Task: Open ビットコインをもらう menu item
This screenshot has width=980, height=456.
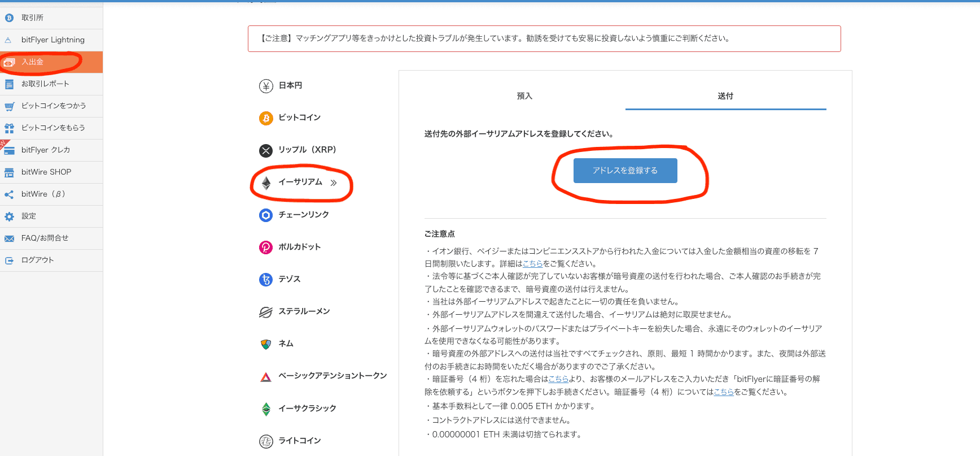Action: click(51, 128)
